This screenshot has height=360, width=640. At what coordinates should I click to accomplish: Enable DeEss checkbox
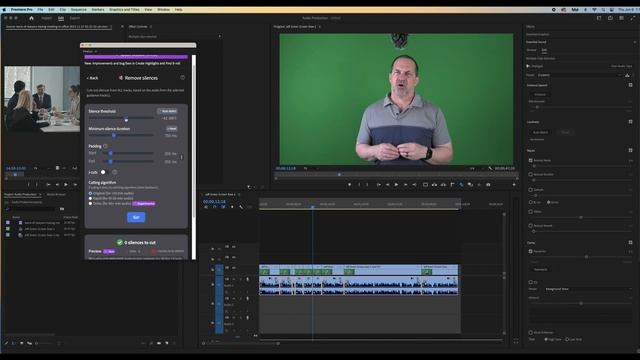pyautogui.click(x=531, y=211)
